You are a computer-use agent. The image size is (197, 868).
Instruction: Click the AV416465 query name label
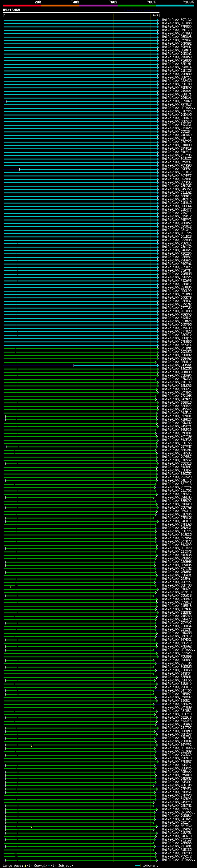(x=11, y=10)
